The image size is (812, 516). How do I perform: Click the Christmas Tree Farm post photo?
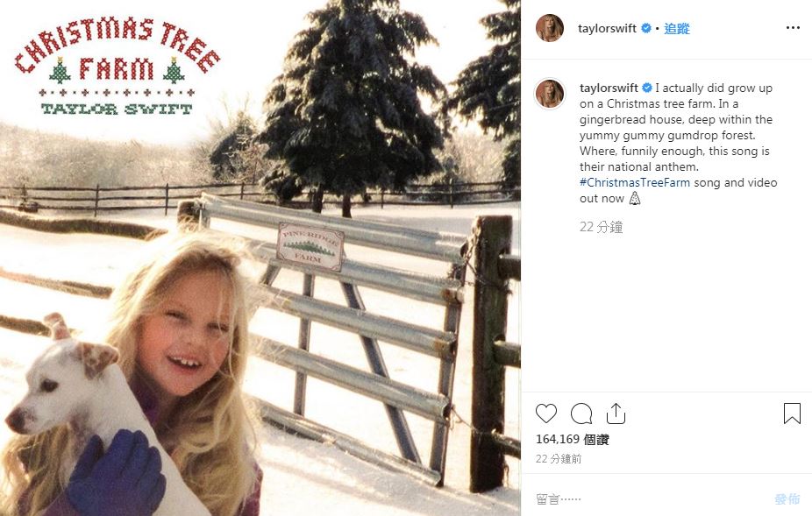click(x=260, y=258)
